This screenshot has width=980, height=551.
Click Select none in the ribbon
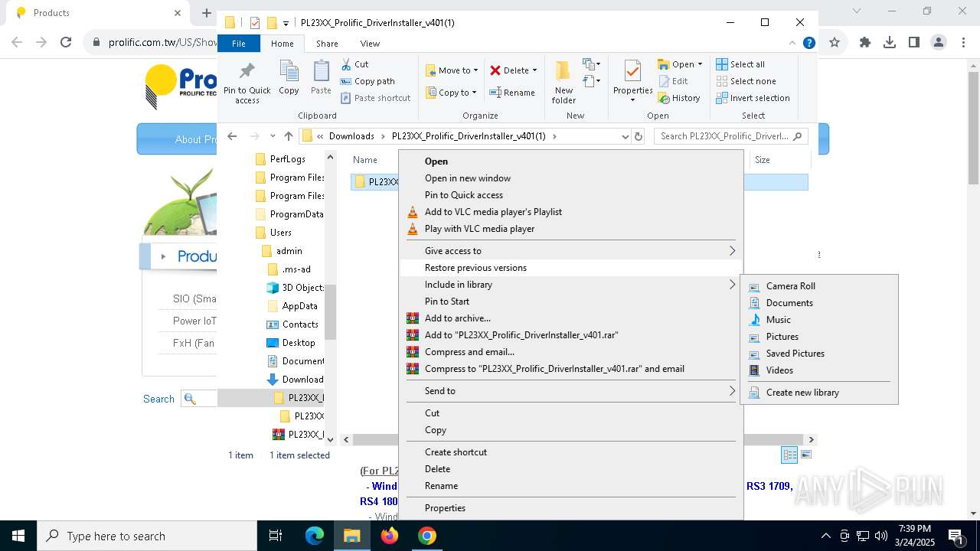[746, 81]
